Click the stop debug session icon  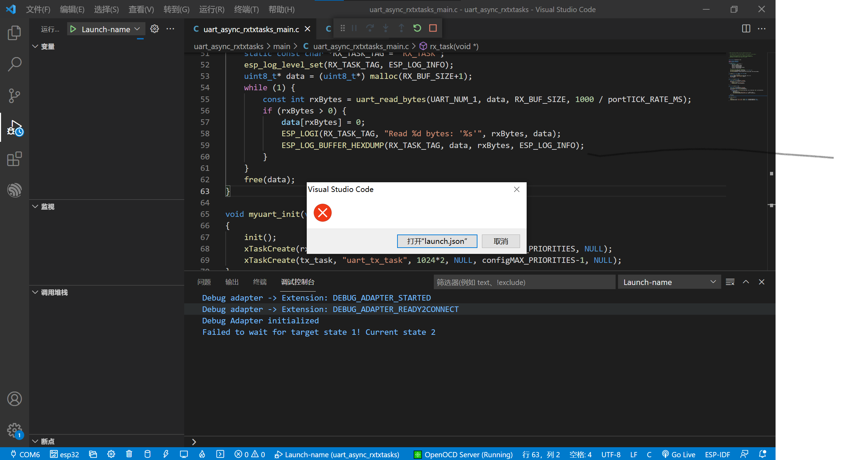click(x=435, y=28)
